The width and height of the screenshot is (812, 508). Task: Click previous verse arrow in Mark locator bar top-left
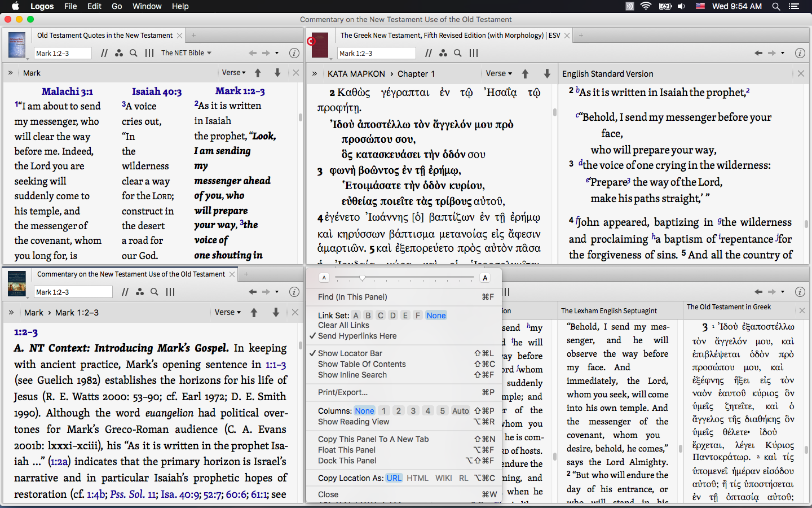coord(258,73)
